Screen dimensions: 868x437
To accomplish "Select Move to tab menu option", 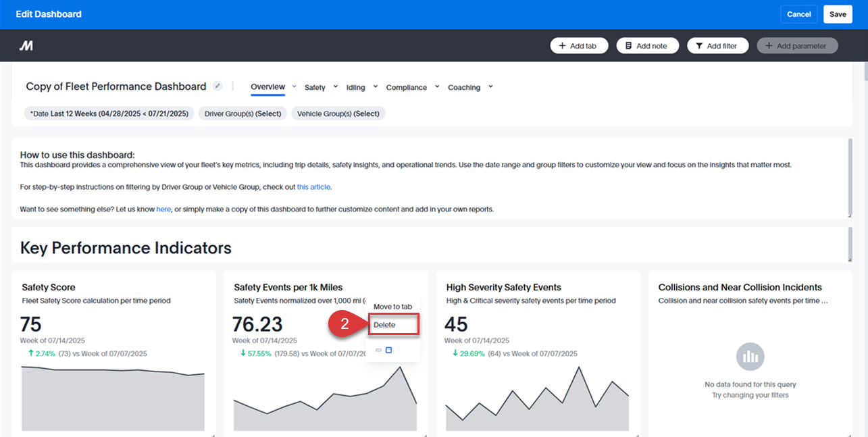I will click(392, 307).
